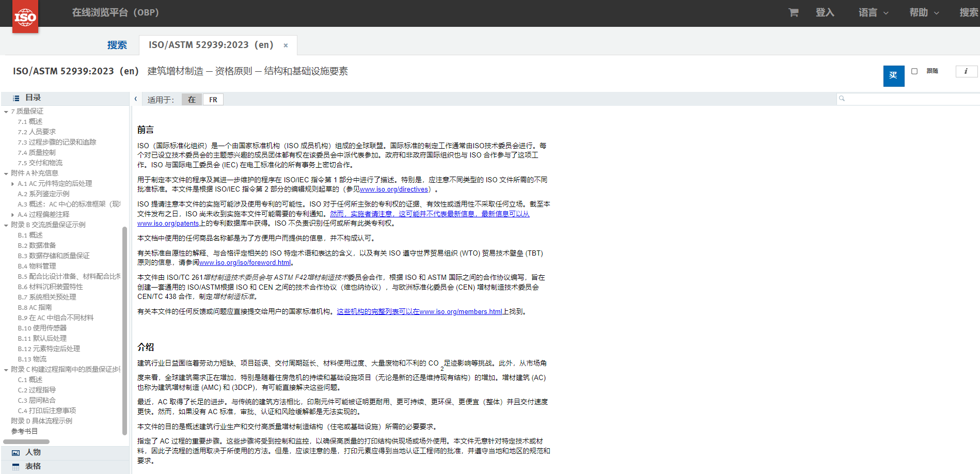The height and width of the screenshot is (474, 980).
Task: Click the info 'i' button
Action: 966,71
